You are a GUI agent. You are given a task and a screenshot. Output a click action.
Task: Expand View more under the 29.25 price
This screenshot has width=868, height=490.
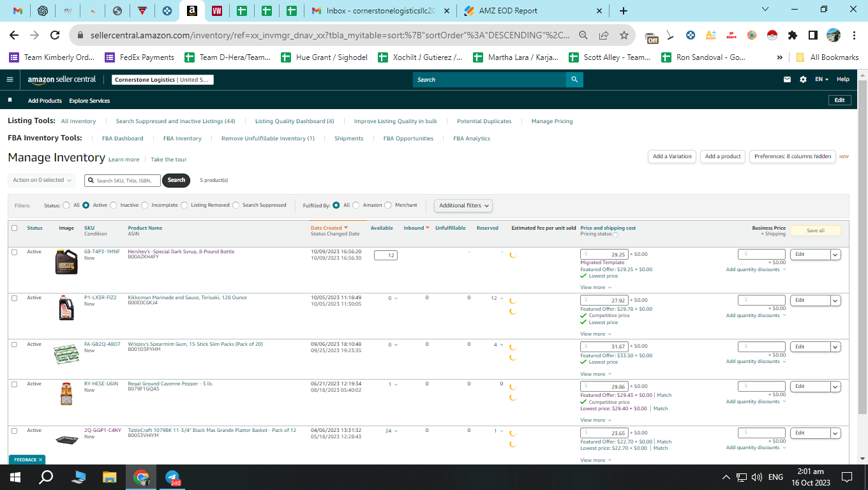click(595, 288)
